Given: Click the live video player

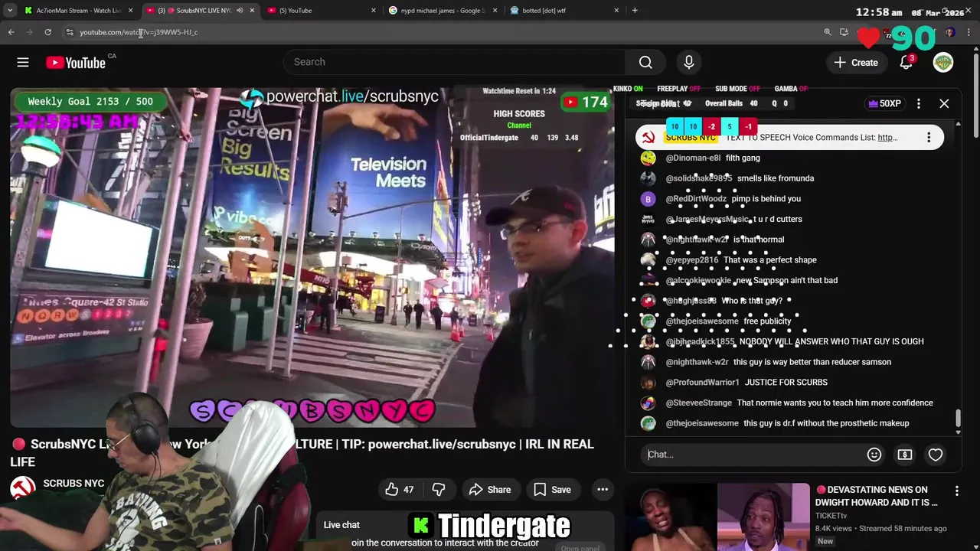Looking at the screenshot, I should pyautogui.click(x=312, y=257).
